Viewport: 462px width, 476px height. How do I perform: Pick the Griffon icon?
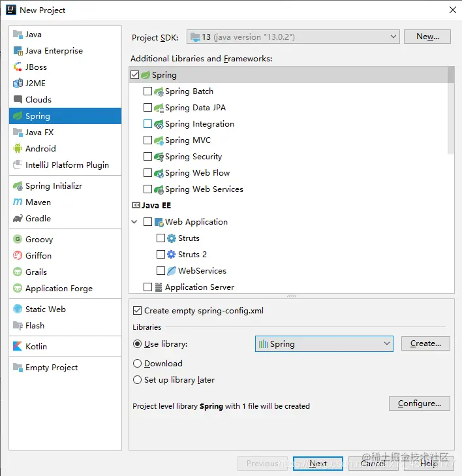tap(18, 255)
